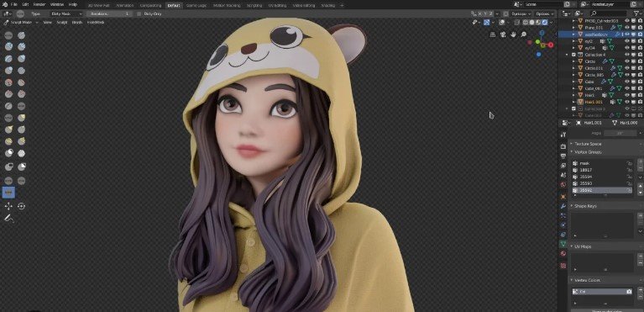644x312 pixels.
Task: Toggle Collection 4 exclude checkbox
Action: [x=573, y=55]
